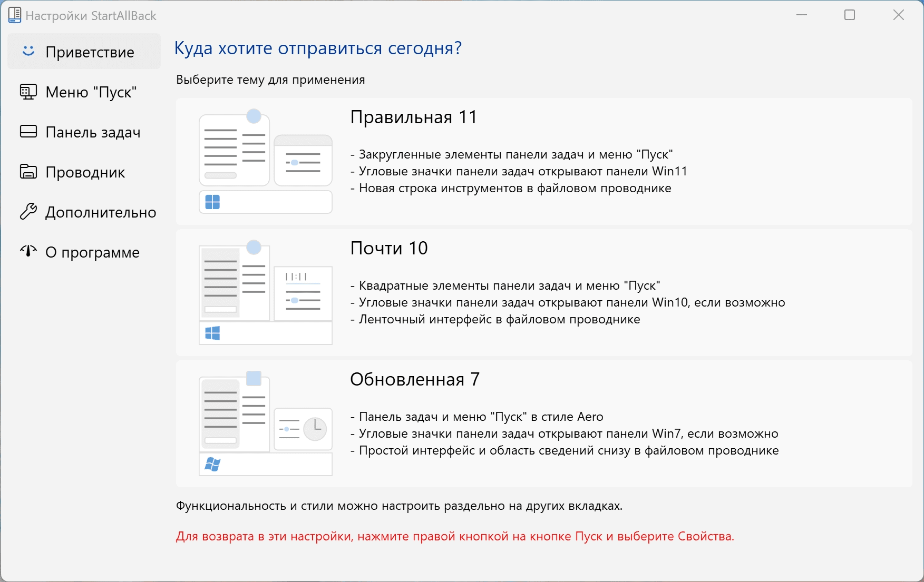Click the heading Куда хотите отправиться сегодня?
This screenshot has height=582, width=924.
click(x=318, y=48)
